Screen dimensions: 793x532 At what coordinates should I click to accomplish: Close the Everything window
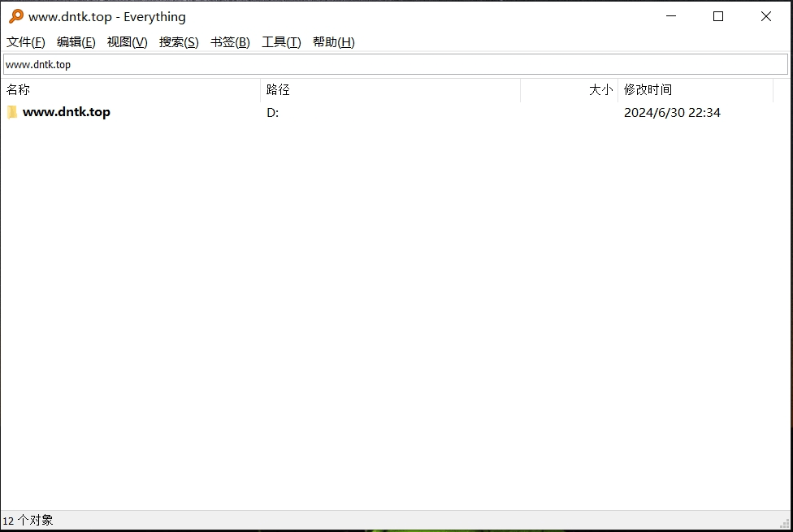(x=765, y=16)
